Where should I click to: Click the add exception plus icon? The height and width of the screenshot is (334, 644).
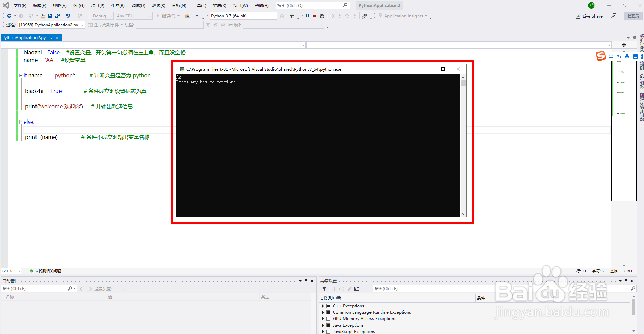[x=334, y=289]
